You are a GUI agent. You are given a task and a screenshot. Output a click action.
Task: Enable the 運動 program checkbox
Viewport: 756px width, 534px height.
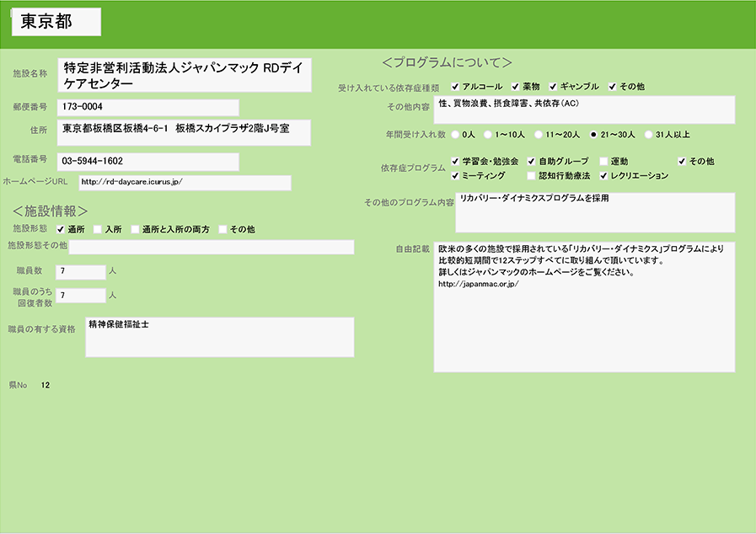[x=603, y=161]
